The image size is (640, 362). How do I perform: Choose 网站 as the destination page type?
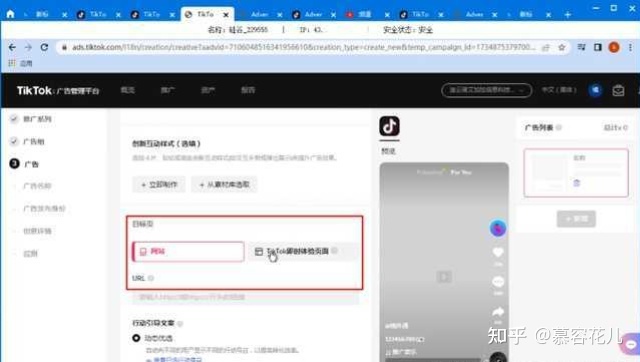coord(188,251)
